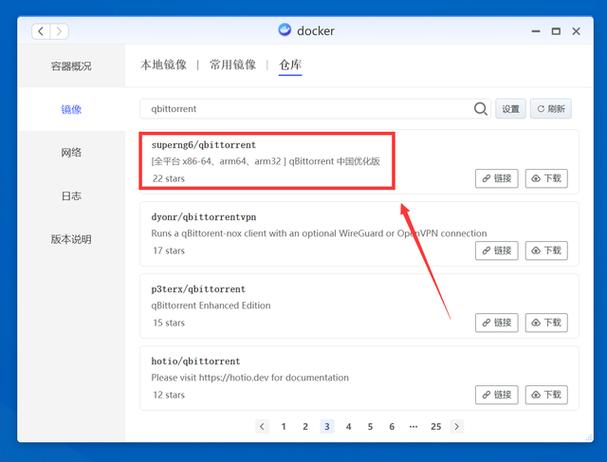Switch to the 常用镜像 tab
This screenshot has width=607, height=462.
coord(232,65)
